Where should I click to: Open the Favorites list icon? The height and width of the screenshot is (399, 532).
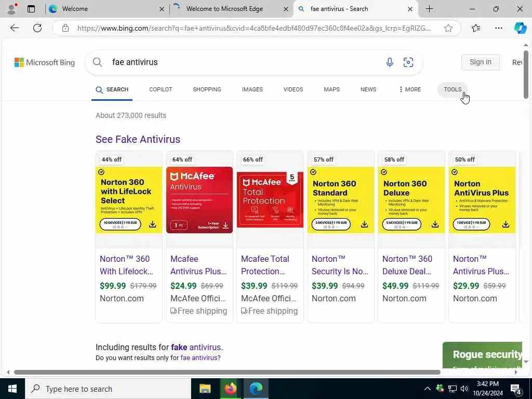pos(476,28)
